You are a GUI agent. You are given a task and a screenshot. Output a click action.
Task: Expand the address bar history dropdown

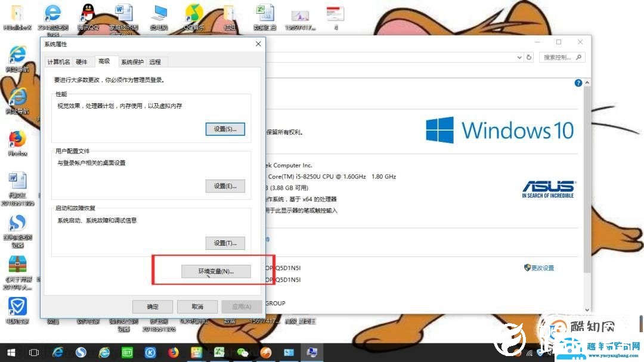(x=519, y=57)
